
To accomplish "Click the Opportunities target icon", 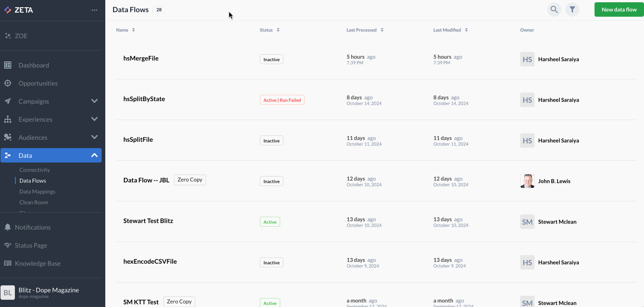I will [x=8, y=83].
